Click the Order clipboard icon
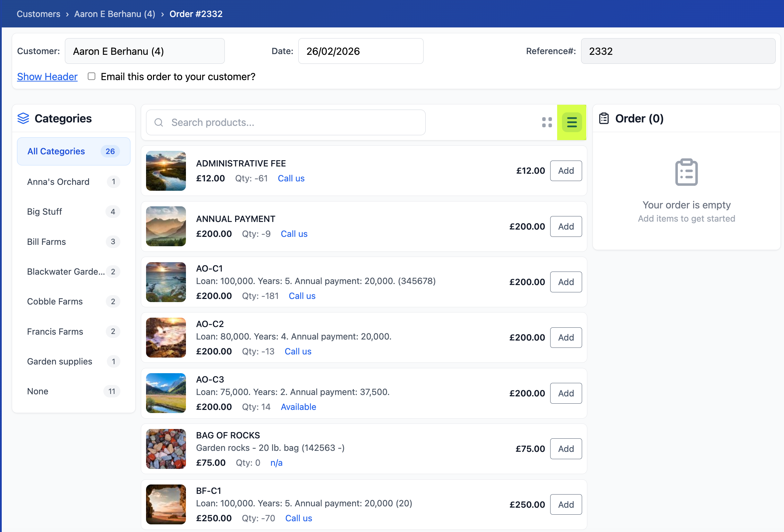Screen dimensions: 784x532 click(604, 119)
